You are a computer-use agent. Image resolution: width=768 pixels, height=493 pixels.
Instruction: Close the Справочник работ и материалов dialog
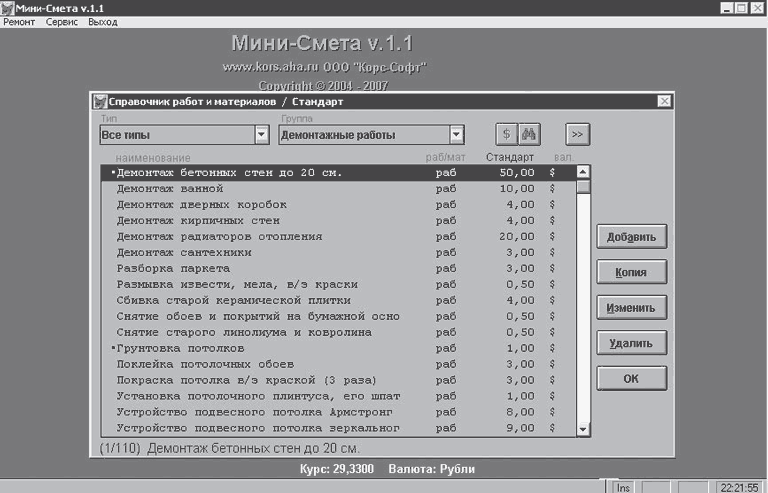pos(664,102)
